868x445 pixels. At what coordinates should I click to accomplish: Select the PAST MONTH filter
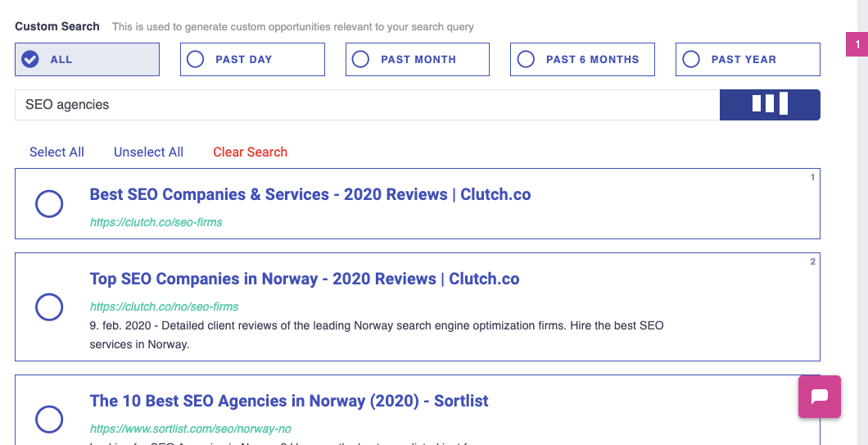pos(418,59)
